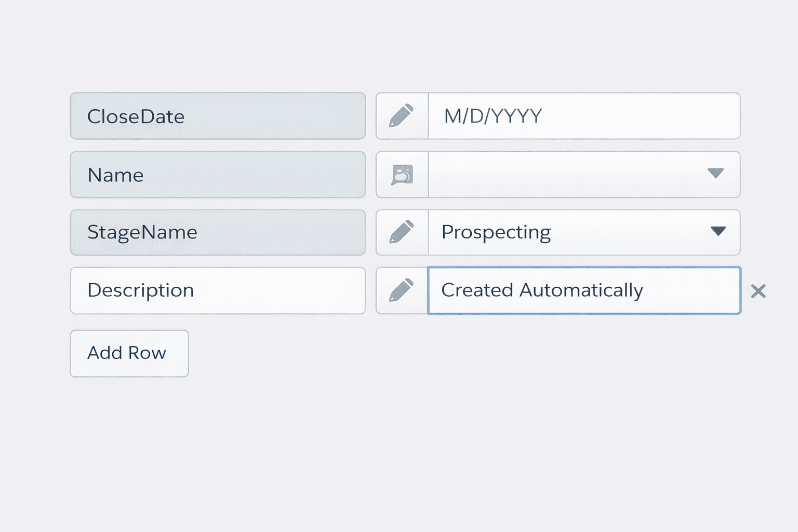The width and height of the screenshot is (798, 532).
Task: Click the Description label text
Action: coord(140,290)
